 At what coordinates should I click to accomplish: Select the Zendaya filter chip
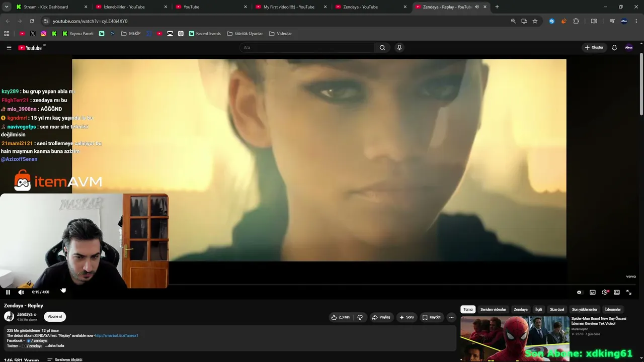[x=521, y=309]
